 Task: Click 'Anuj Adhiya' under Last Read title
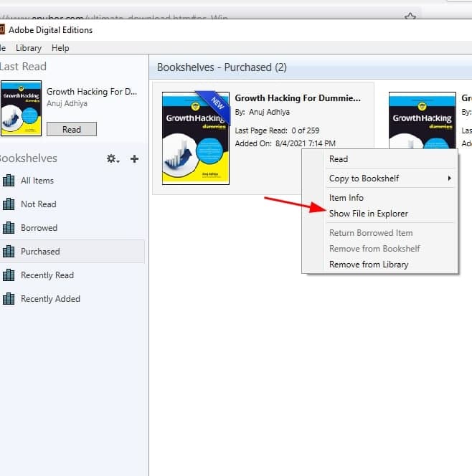67,103
